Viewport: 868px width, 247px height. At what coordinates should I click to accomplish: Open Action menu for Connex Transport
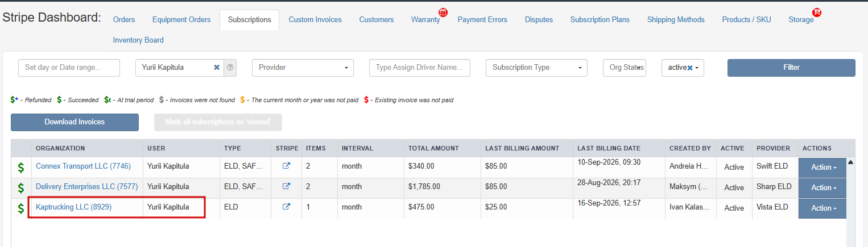pyautogui.click(x=822, y=168)
